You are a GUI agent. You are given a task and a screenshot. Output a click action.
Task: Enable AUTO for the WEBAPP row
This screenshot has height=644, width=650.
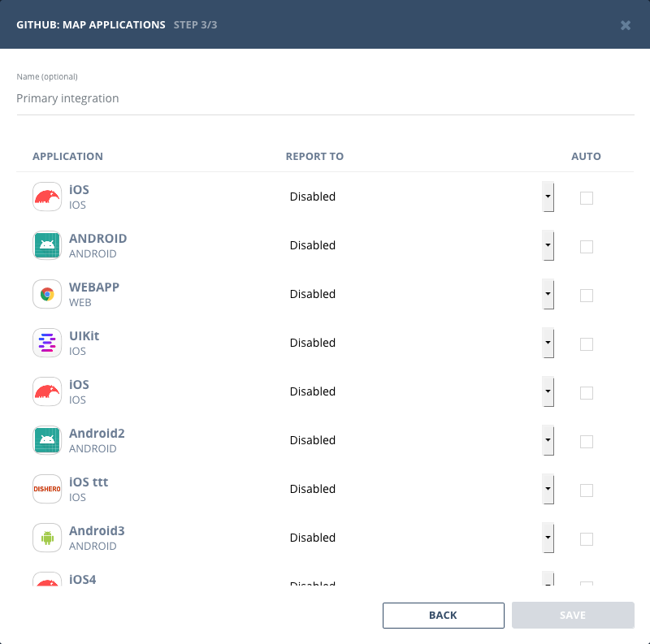pyautogui.click(x=587, y=295)
